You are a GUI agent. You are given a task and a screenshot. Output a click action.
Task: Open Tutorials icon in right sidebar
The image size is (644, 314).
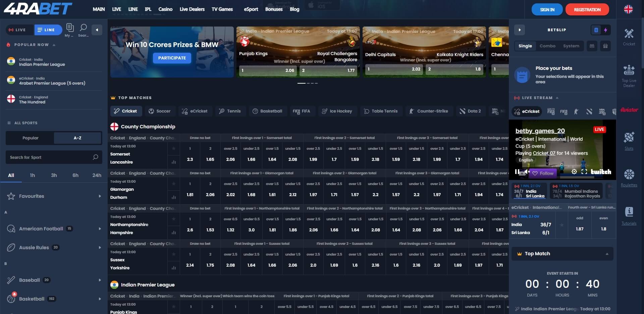pos(629,216)
